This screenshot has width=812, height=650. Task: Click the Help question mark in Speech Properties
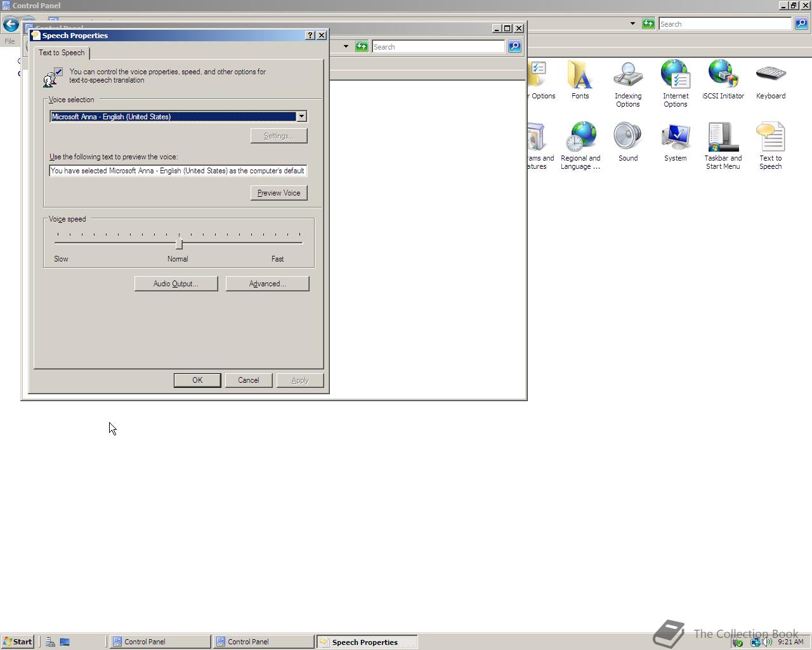(310, 36)
